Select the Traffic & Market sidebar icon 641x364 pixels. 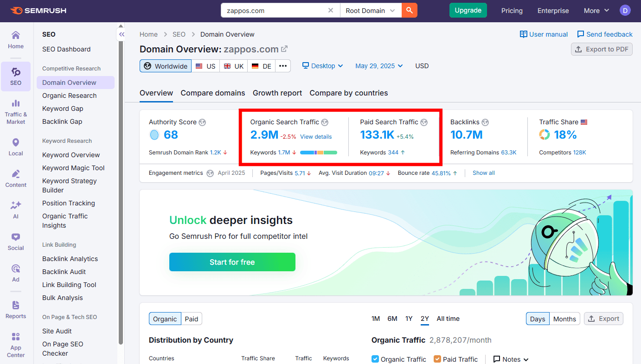point(16,111)
